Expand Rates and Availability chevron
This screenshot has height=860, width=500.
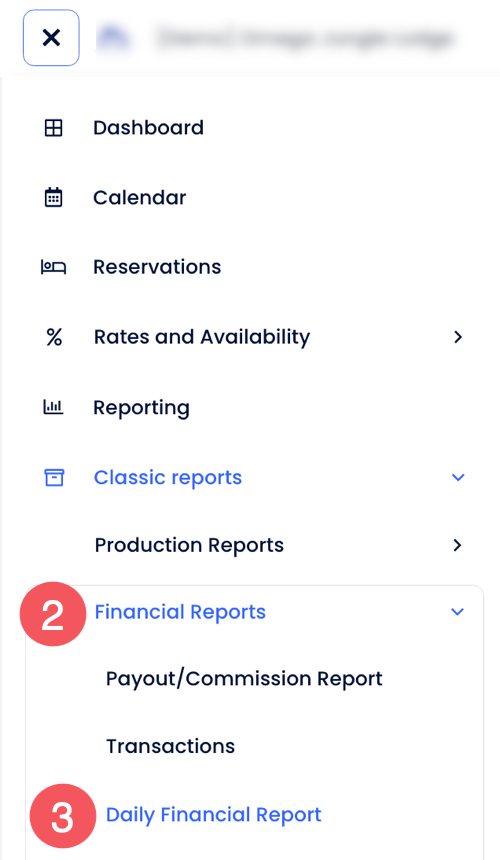click(x=458, y=337)
